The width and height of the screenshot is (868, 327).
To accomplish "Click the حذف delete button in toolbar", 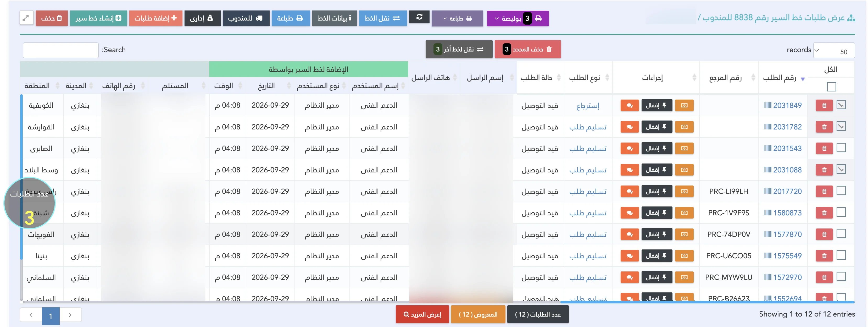I will 52,18.
